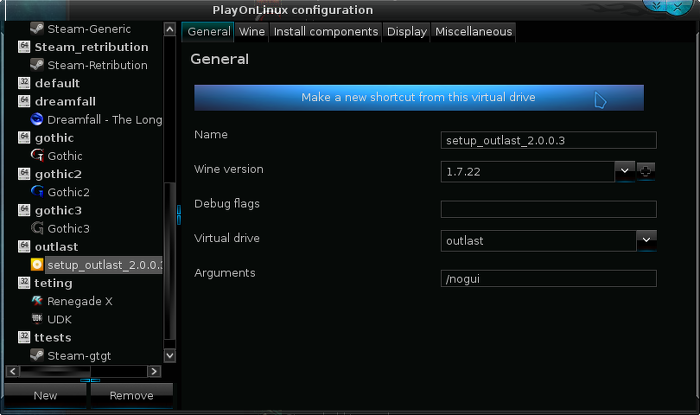Click the list's scroll up arrow

click(170, 29)
